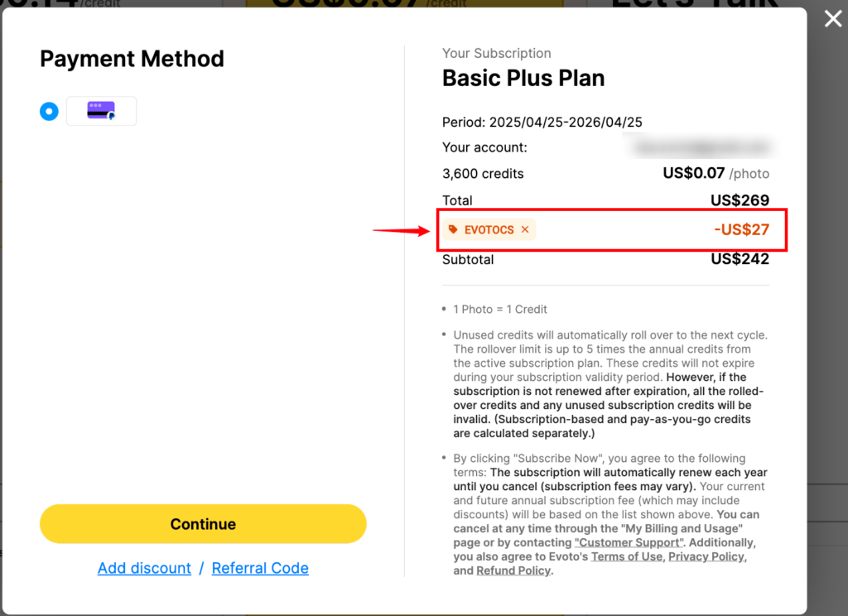Open the Referral Code link
Image resolution: width=848 pixels, height=616 pixels.
pos(260,568)
